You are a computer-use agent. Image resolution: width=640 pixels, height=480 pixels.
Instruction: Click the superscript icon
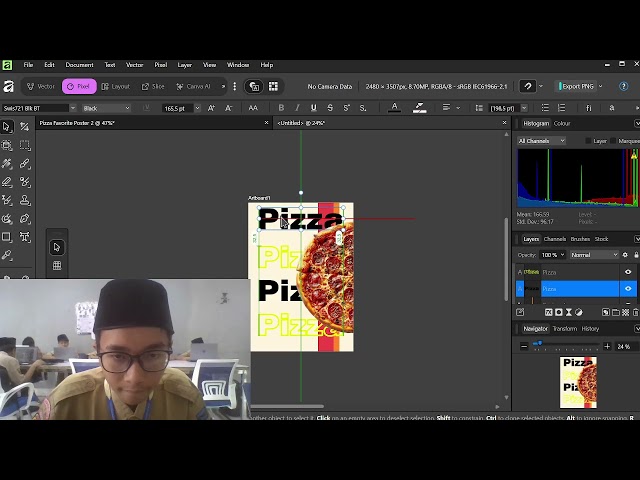click(347, 108)
